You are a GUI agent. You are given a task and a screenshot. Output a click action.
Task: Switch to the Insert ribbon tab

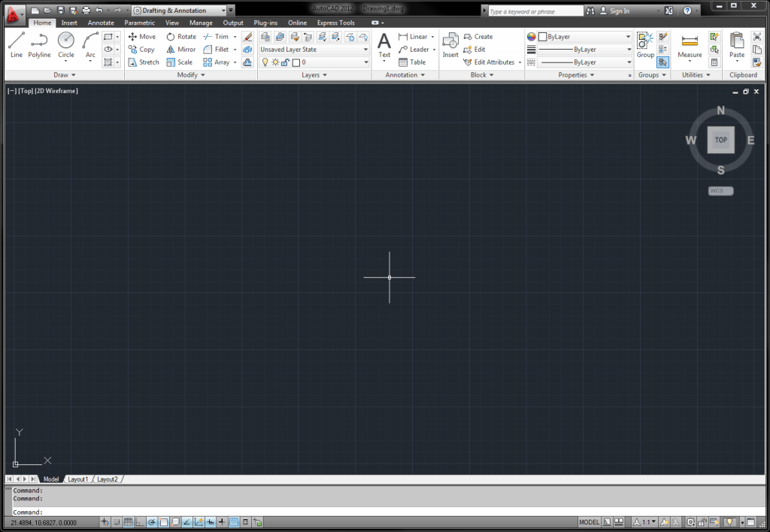click(x=69, y=23)
